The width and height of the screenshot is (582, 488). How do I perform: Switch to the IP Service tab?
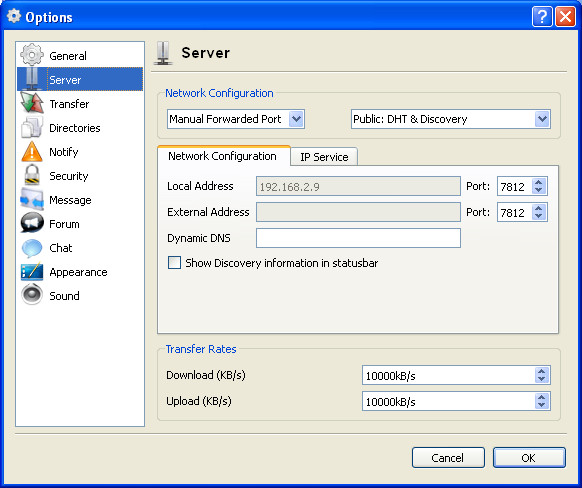(x=324, y=157)
